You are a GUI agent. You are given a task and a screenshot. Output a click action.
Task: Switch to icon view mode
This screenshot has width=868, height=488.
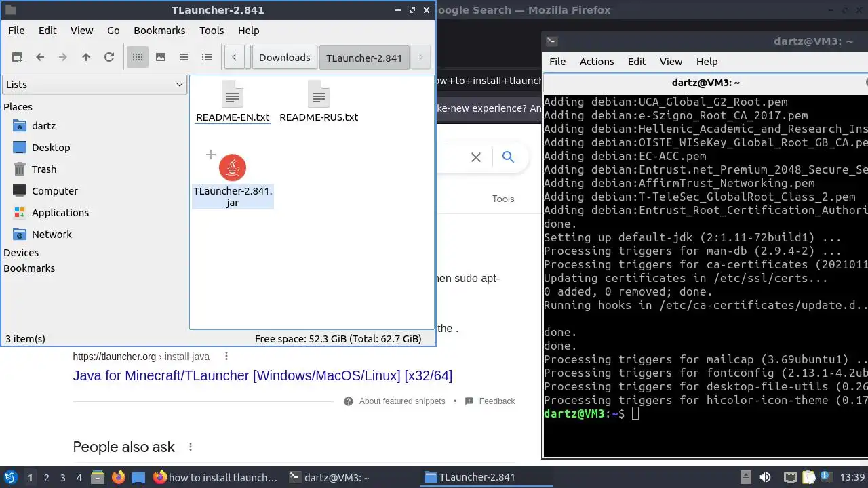tap(138, 58)
